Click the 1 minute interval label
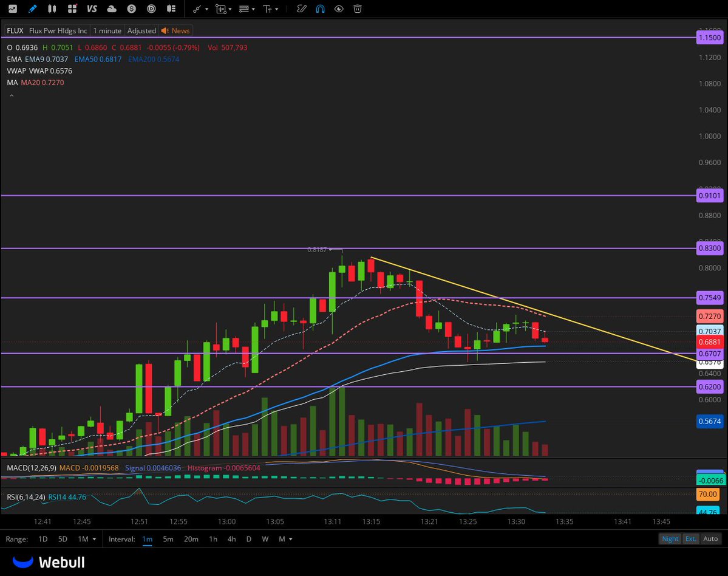Screen dimensions: 728x576 click(107, 30)
